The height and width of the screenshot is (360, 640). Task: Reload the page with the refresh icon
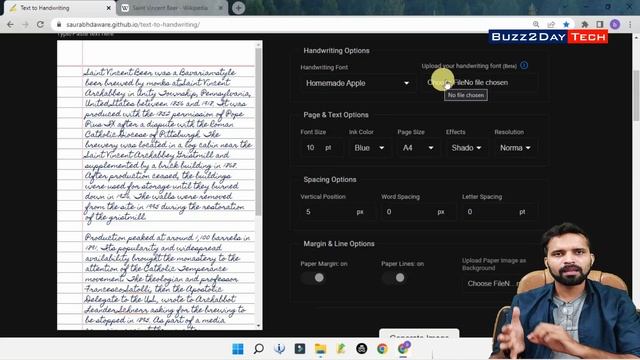coord(40,24)
